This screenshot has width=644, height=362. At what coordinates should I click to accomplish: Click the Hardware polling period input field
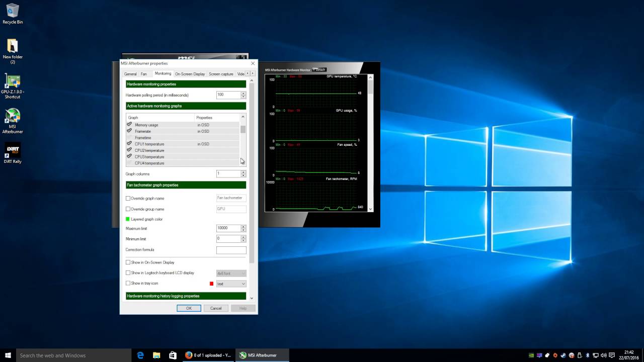(228, 95)
